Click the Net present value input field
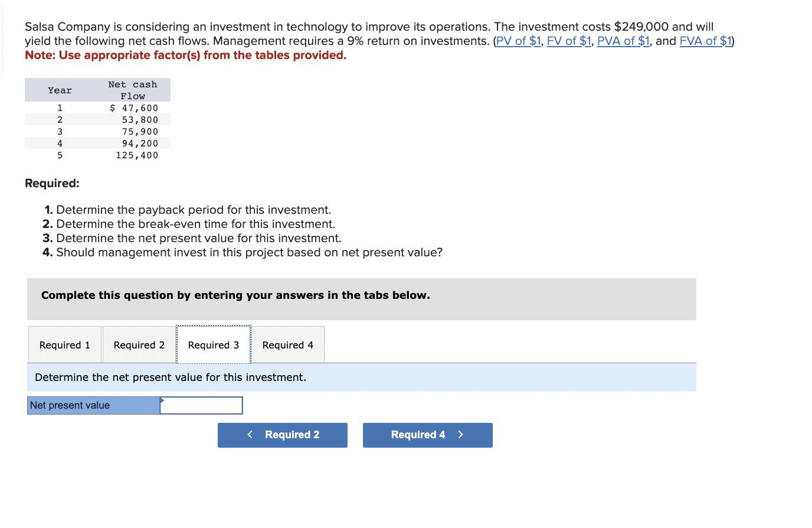Image resolution: width=812 pixels, height=528 pixels. (x=201, y=405)
